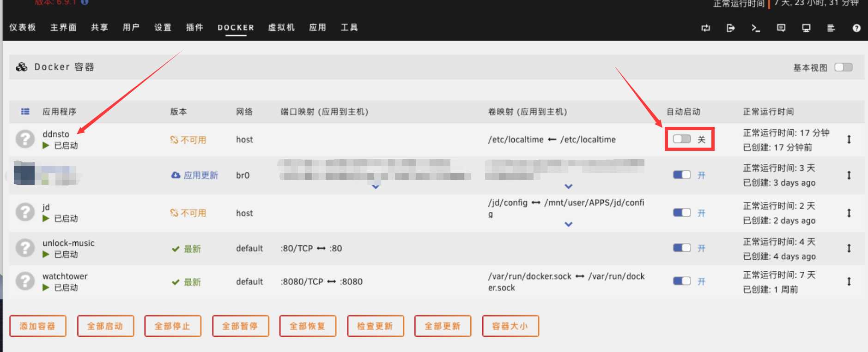This screenshot has width=868, height=352.
Task: Expand volume mappings chevron on jd row
Action: click(569, 224)
